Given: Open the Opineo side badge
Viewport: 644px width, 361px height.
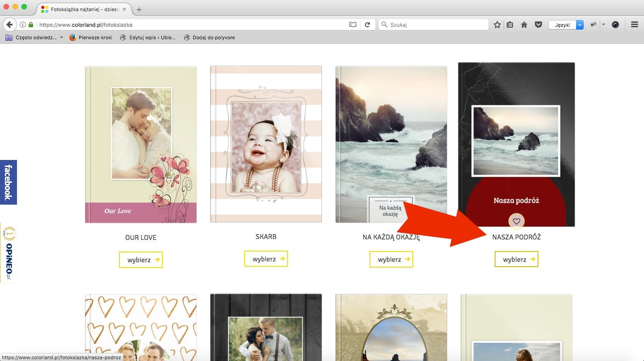Looking at the screenshot, I should 8,252.
